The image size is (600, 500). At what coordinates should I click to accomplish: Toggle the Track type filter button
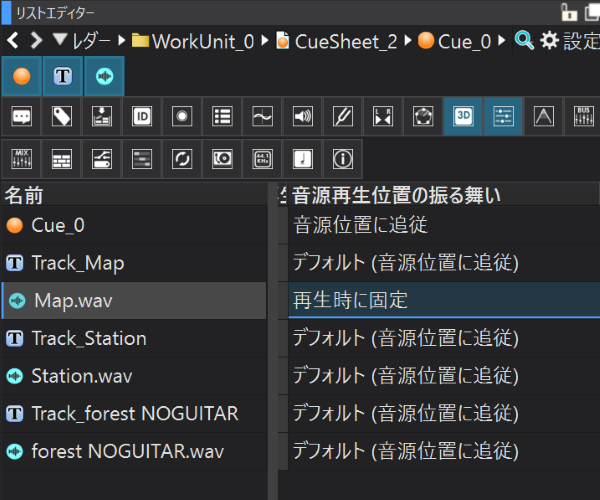(x=63, y=76)
